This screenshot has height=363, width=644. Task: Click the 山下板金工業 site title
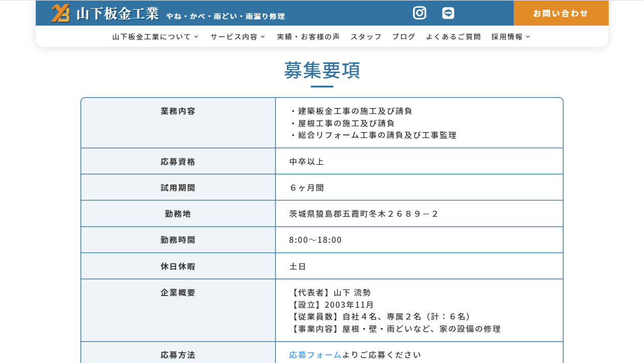(x=118, y=14)
